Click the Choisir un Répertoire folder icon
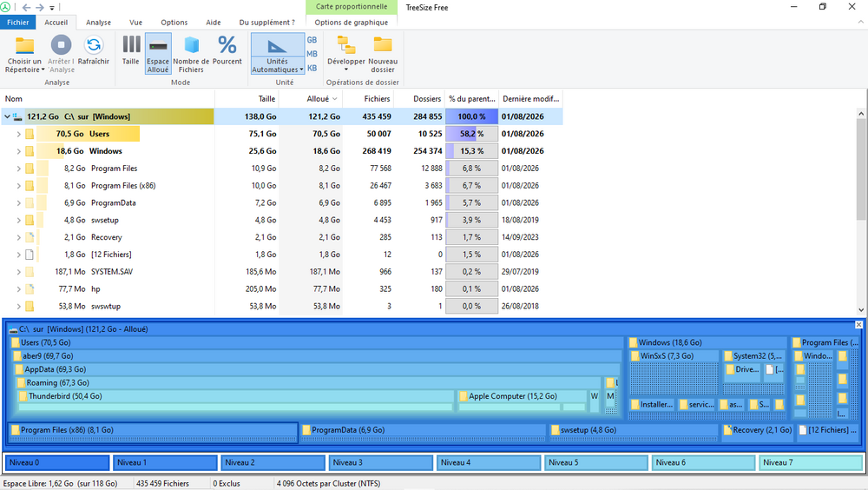Image resolution: width=868 pixels, height=490 pixels. click(24, 45)
